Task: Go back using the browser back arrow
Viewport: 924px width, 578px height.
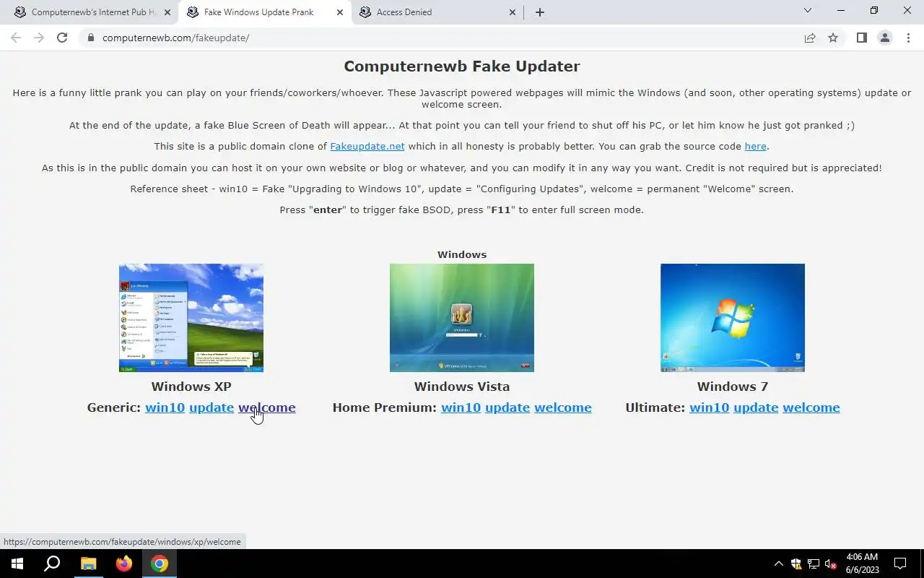Action: pyautogui.click(x=16, y=38)
